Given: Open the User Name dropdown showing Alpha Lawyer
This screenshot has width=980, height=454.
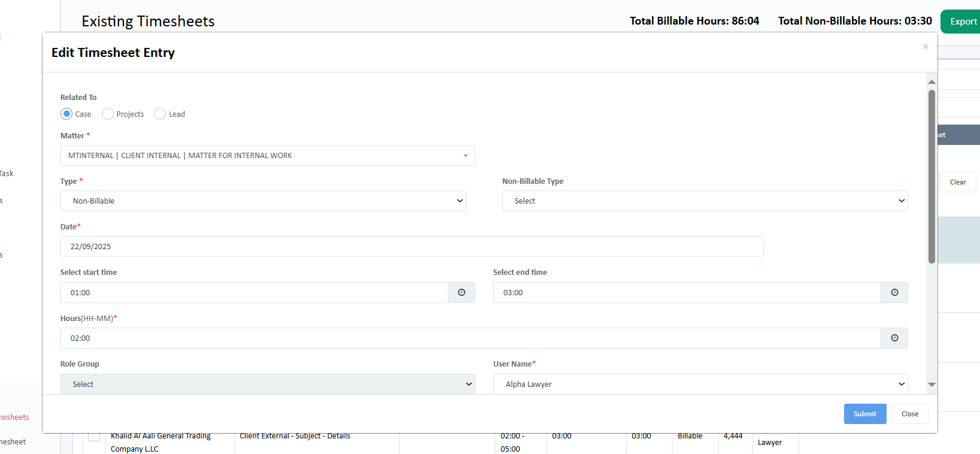Looking at the screenshot, I should tap(700, 384).
